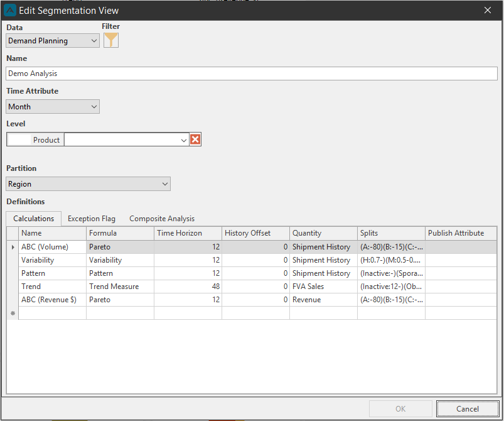Click the Name field containing Demo Analysis
Viewport: 504px width, 421px height.
coord(252,74)
